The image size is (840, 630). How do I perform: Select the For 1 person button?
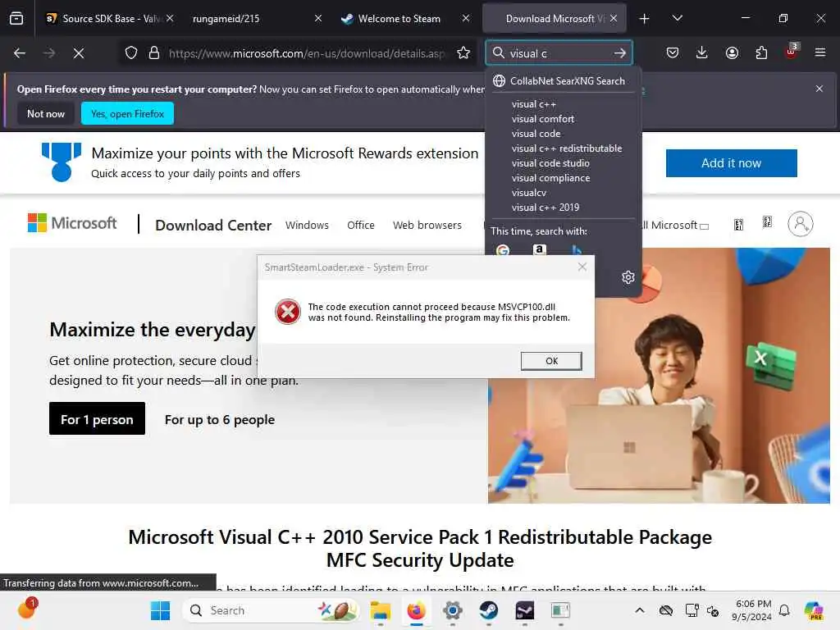[97, 419]
